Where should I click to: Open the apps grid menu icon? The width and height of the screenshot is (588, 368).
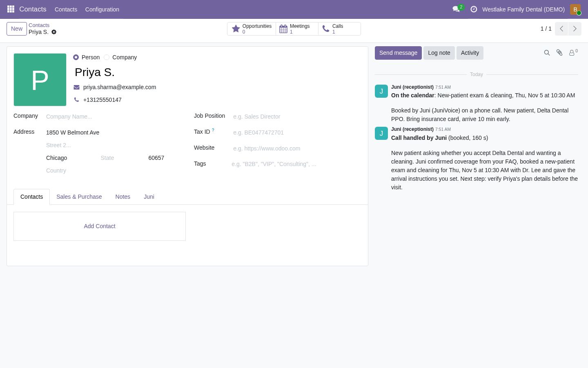pyautogui.click(x=11, y=9)
